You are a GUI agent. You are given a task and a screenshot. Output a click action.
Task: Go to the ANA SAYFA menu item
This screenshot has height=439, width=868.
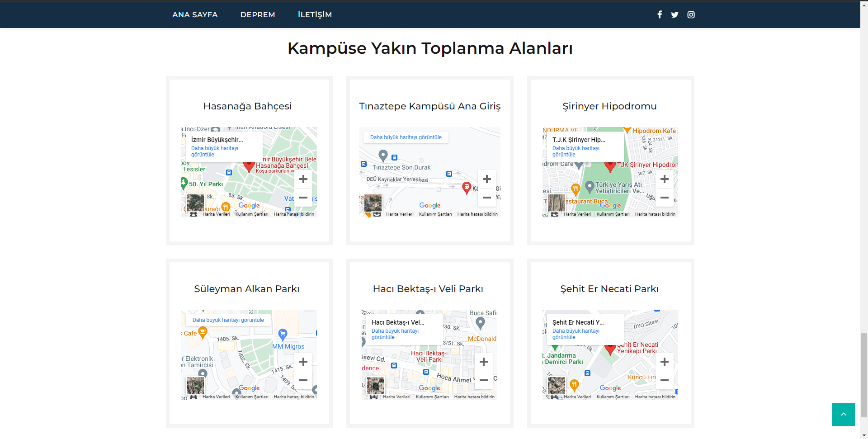(x=195, y=14)
